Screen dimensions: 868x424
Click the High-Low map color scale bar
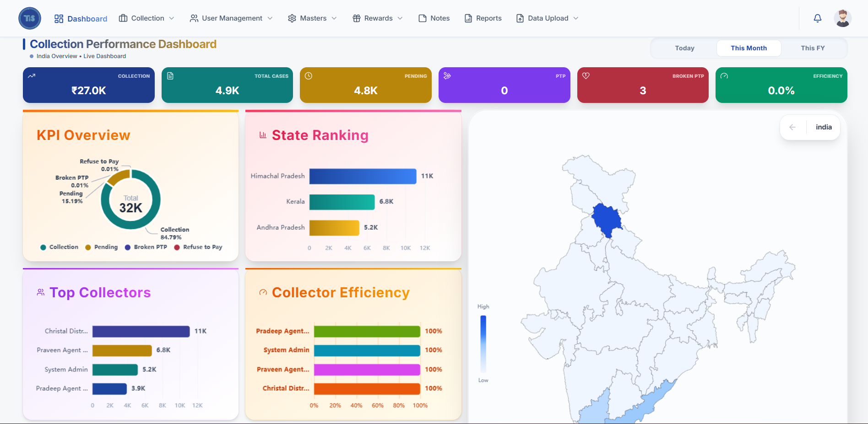pos(483,343)
